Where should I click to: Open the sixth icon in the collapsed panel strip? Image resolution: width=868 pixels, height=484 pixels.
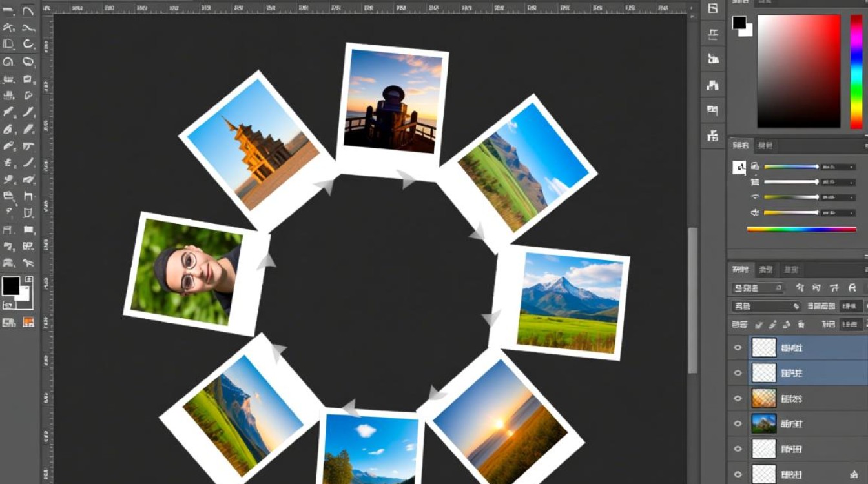coord(713,136)
